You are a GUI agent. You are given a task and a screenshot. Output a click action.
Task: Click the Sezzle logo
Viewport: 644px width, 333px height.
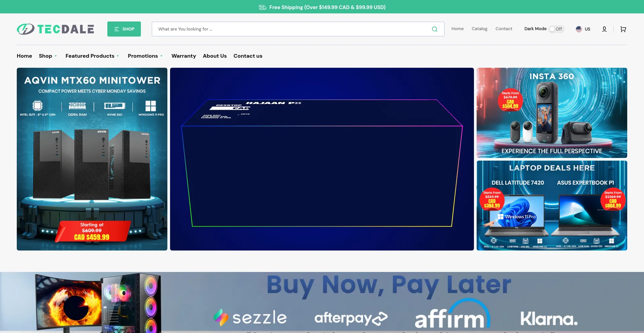click(250, 318)
